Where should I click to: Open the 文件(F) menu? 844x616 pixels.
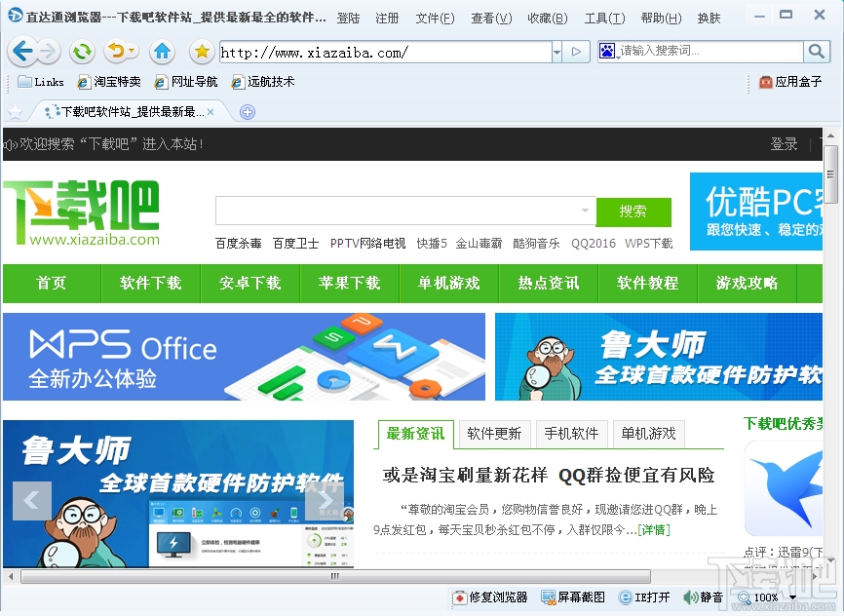pyautogui.click(x=435, y=19)
